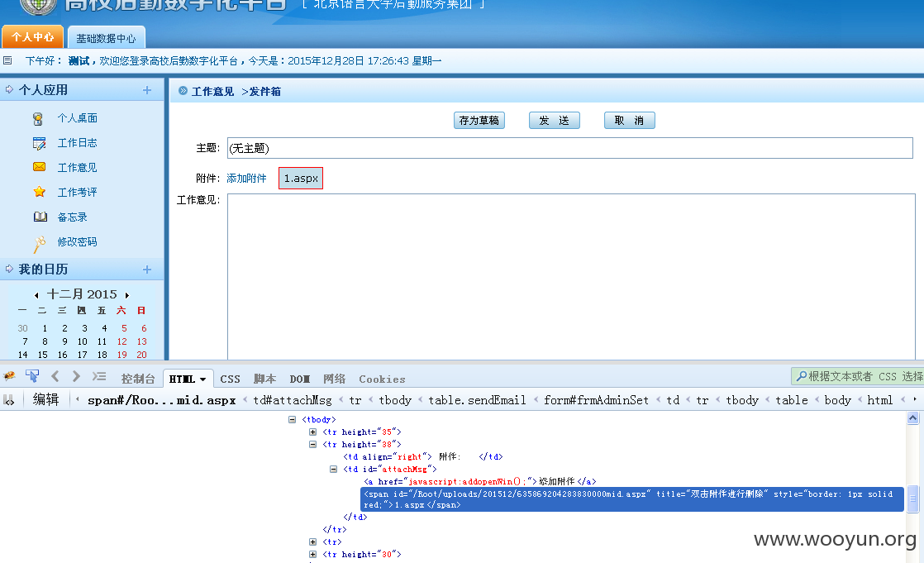Collapse 个人应用 section header arrow

coord(9,89)
